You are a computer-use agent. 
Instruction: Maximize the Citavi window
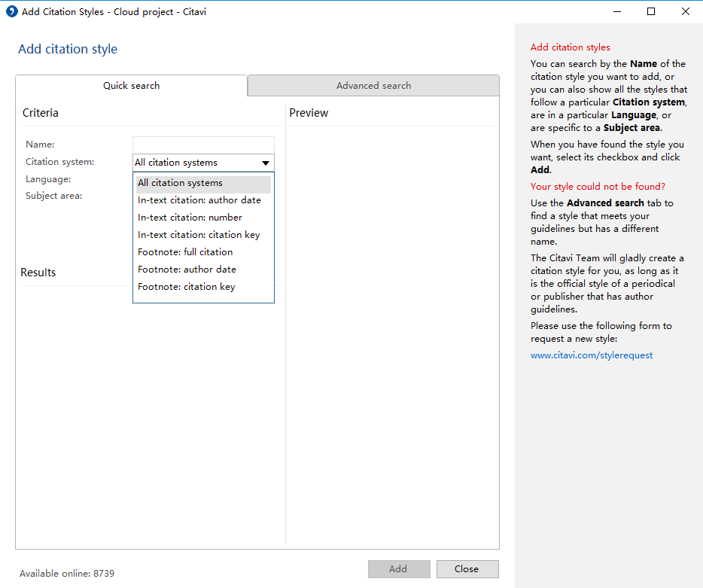click(x=651, y=11)
